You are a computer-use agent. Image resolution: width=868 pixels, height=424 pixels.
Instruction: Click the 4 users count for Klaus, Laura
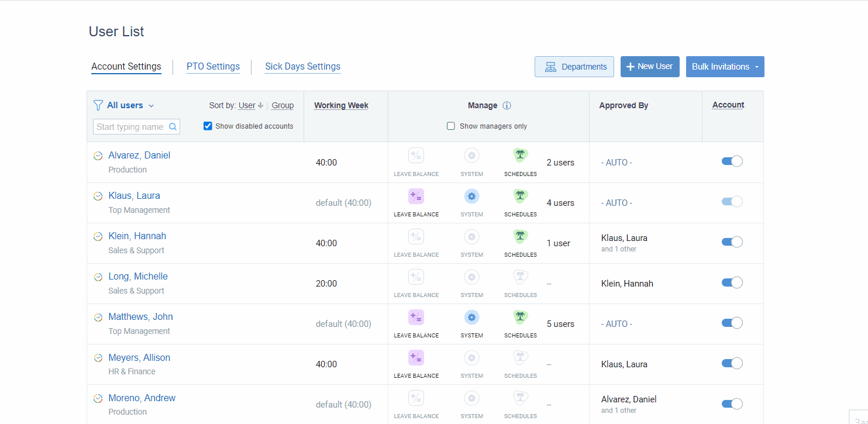point(560,203)
